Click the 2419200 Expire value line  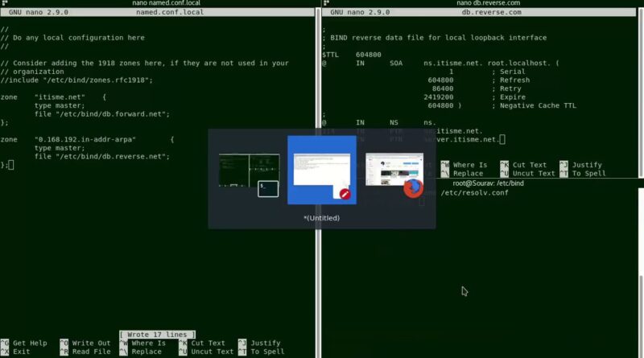[475, 97]
